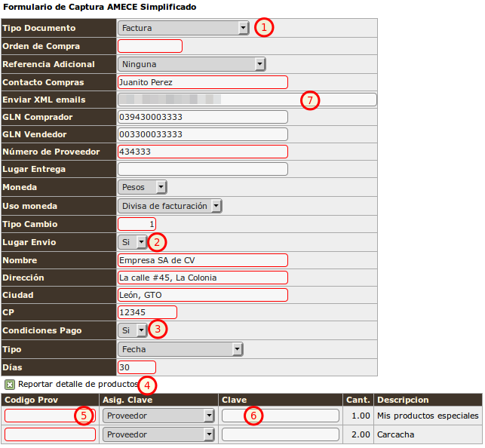Image resolution: width=485 pixels, height=448 pixels.
Task: Click the Ciudad field with León, GTO
Action: click(x=203, y=295)
